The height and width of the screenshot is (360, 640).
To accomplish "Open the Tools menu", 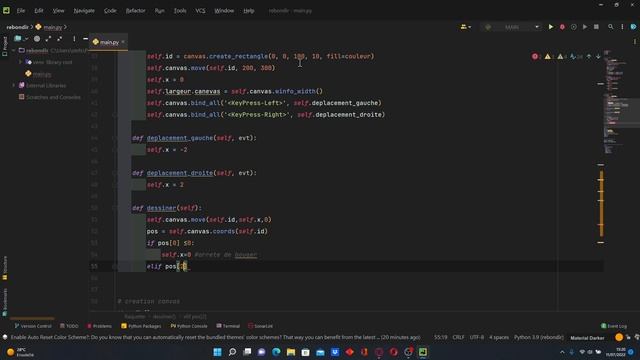I will click(x=180, y=11).
